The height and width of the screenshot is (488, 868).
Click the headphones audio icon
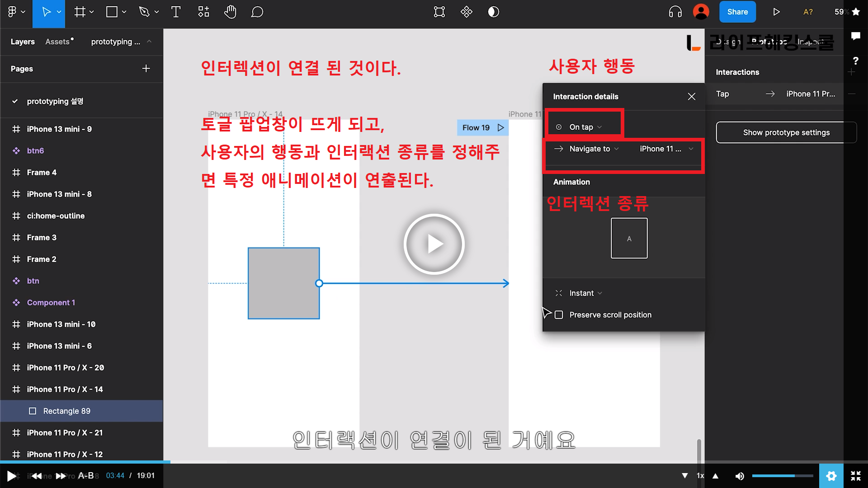[675, 12]
